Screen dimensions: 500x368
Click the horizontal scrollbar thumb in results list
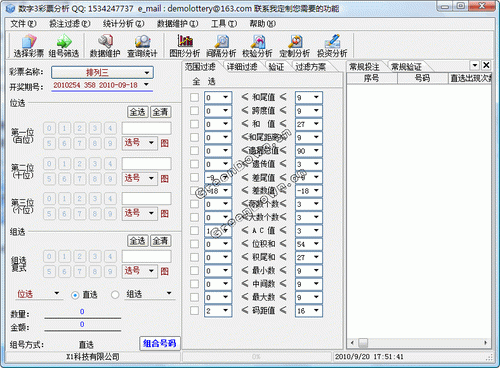click(363, 343)
